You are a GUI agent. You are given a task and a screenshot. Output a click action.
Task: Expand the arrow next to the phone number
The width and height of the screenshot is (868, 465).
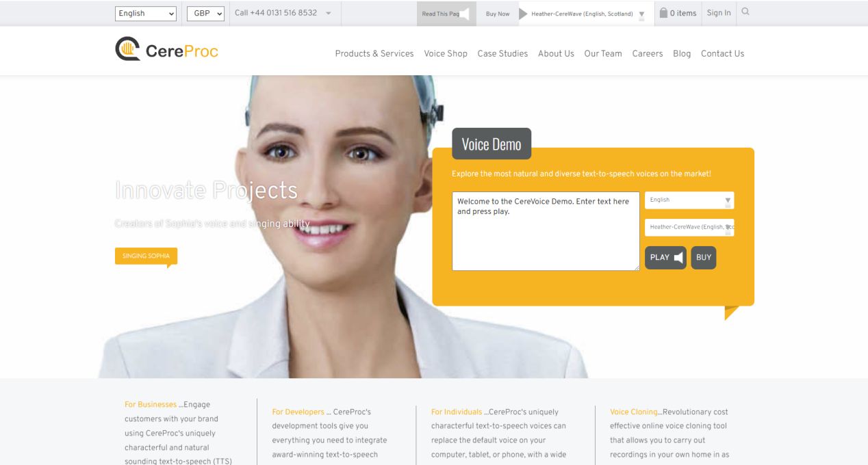point(328,13)
